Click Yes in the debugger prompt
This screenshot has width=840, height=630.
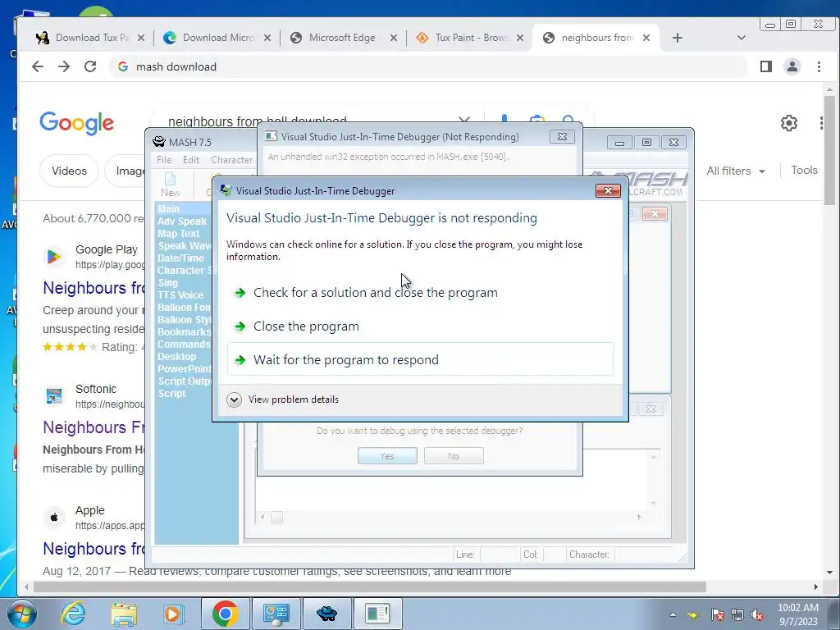(387, 456)
